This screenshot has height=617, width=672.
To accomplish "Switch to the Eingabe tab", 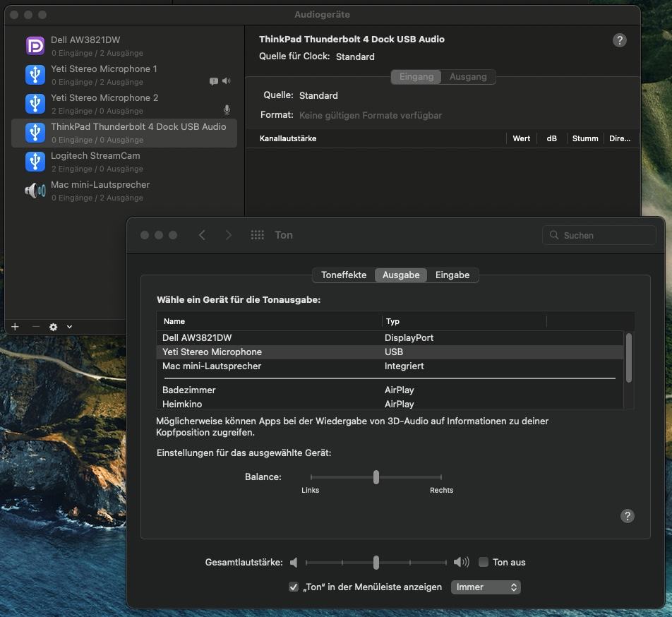I will coord(452,275).
